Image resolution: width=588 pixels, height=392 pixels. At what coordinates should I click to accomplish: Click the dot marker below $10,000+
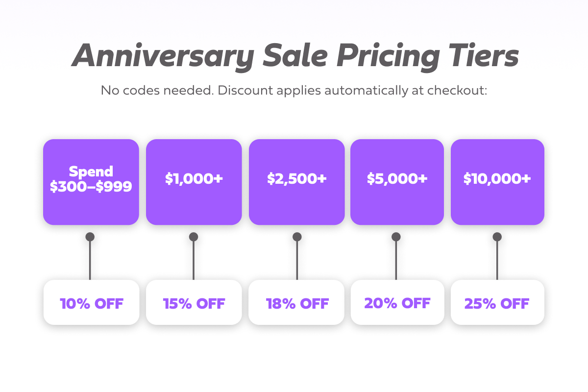pyautogui.click(x=497, y=237)
